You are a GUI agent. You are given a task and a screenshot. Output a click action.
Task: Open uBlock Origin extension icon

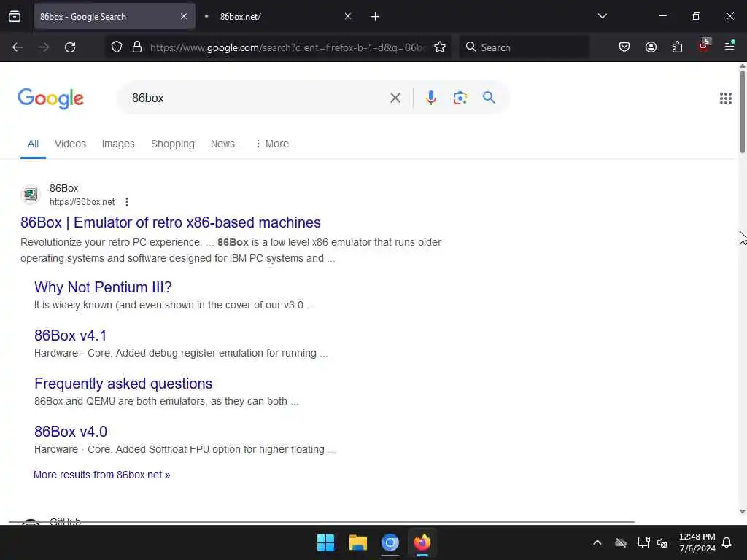tap(704, 46)
